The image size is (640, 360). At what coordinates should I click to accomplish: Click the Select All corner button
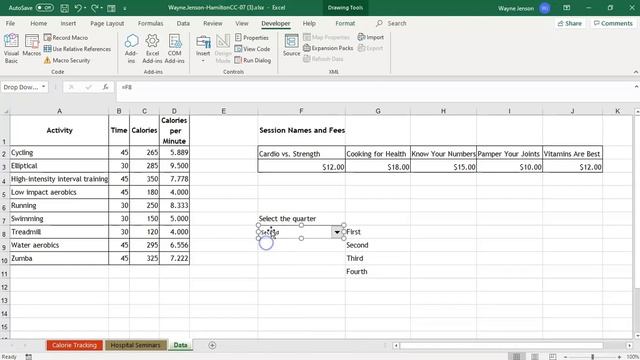point(5,111)
